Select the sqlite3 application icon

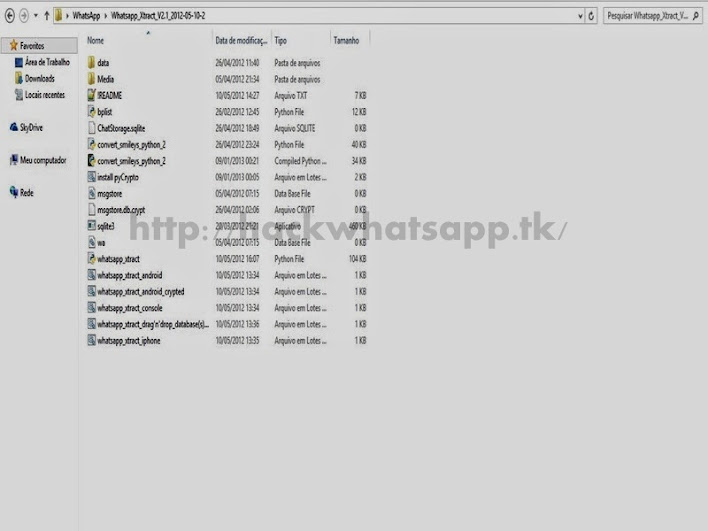91,226
